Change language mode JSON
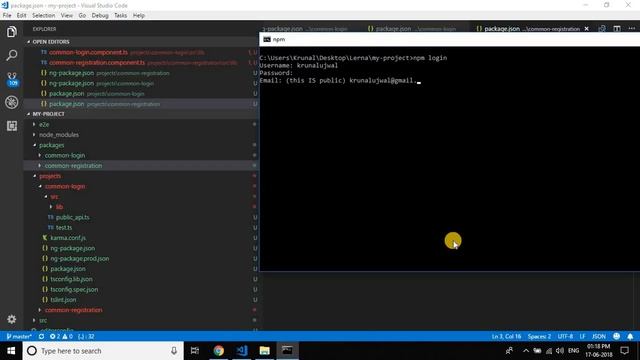Viewport: 640px width, 360px height. [x=599, y=336]
